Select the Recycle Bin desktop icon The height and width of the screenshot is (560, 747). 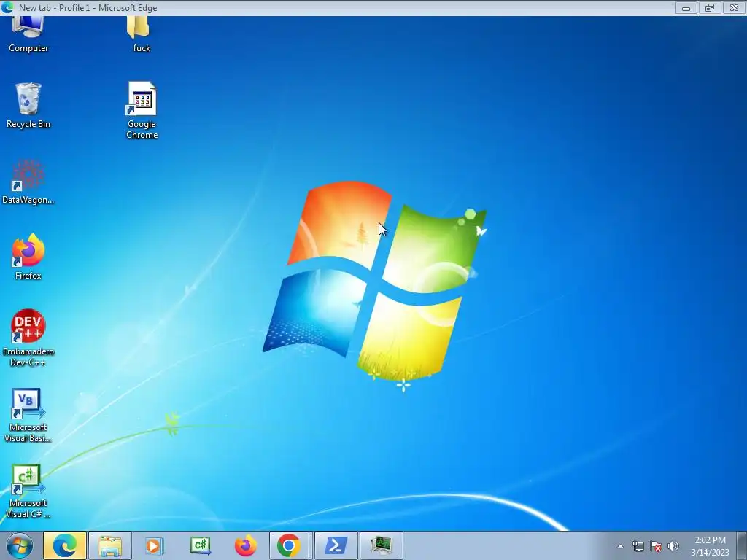coord(28,105)
